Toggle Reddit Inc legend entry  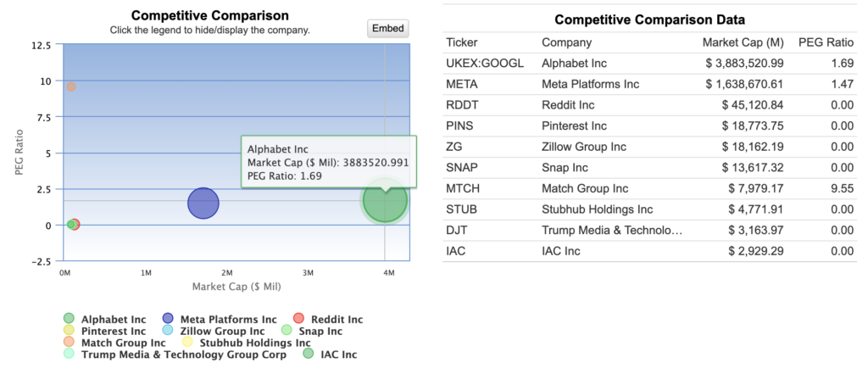296,319
